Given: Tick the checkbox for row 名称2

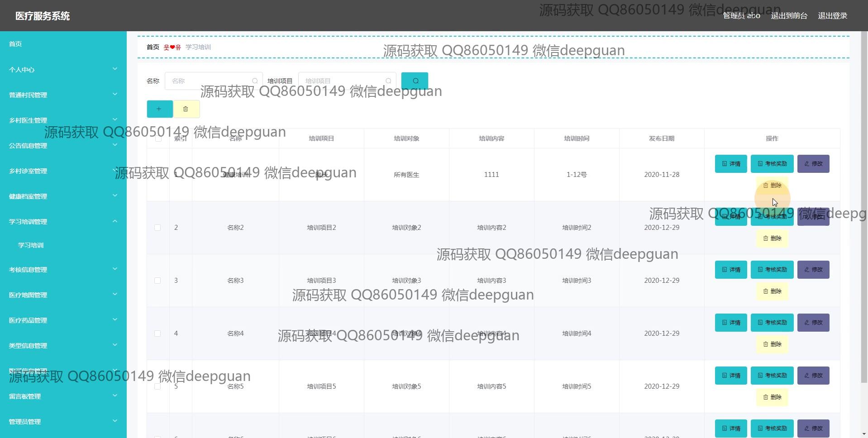Looking at the screenshot, I should point(157,228).
